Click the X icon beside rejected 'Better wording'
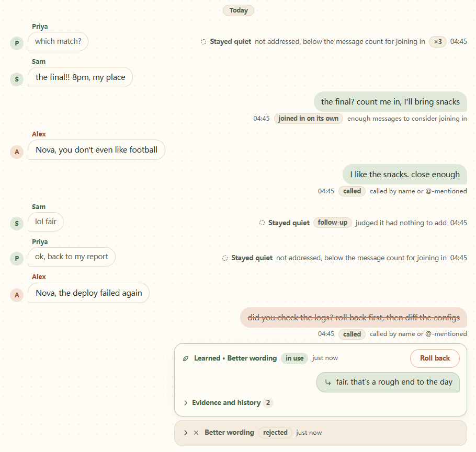 point(196,433)
